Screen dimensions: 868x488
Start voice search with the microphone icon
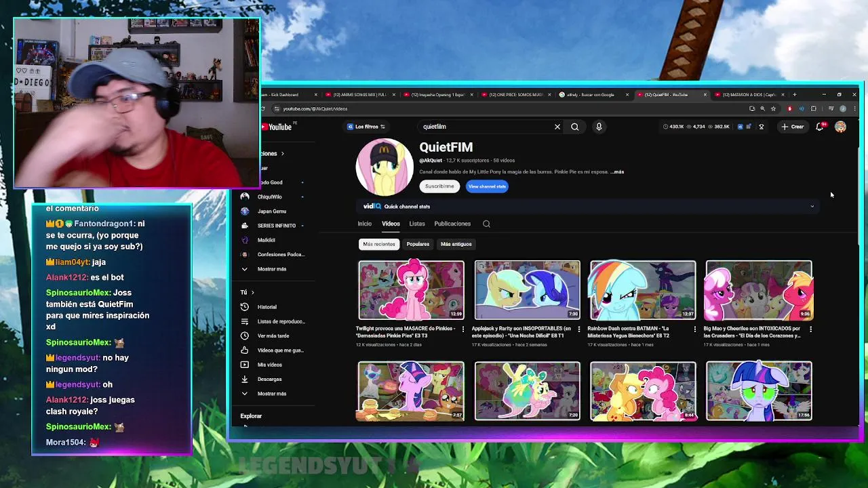click(x=599, y=127)
